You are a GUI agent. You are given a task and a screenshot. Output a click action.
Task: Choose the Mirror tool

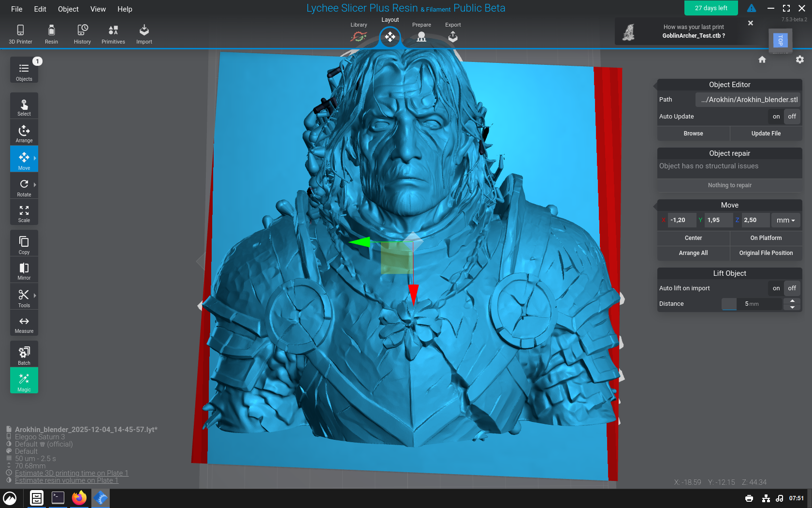coord(24,270)
